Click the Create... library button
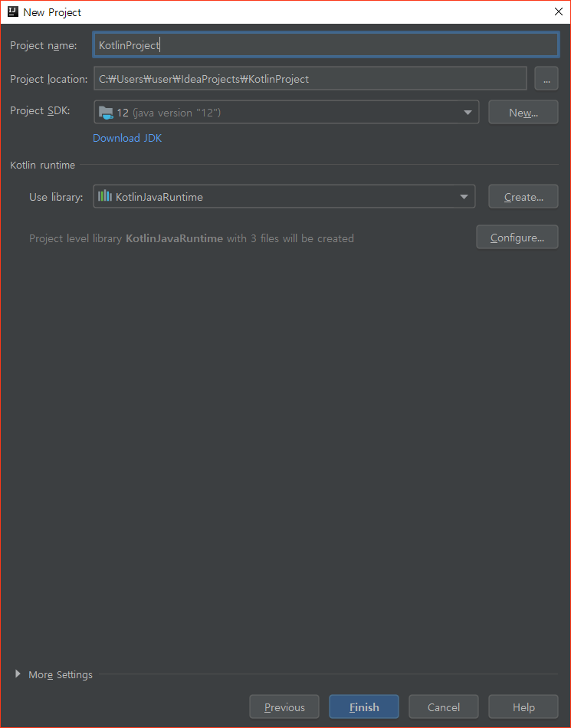 pyautogui.click(x=523, y=197)
